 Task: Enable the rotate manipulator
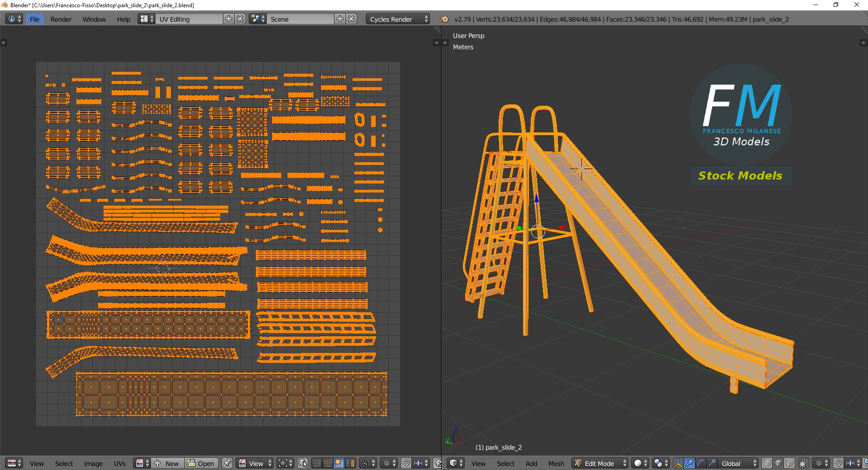click(701, 463)
